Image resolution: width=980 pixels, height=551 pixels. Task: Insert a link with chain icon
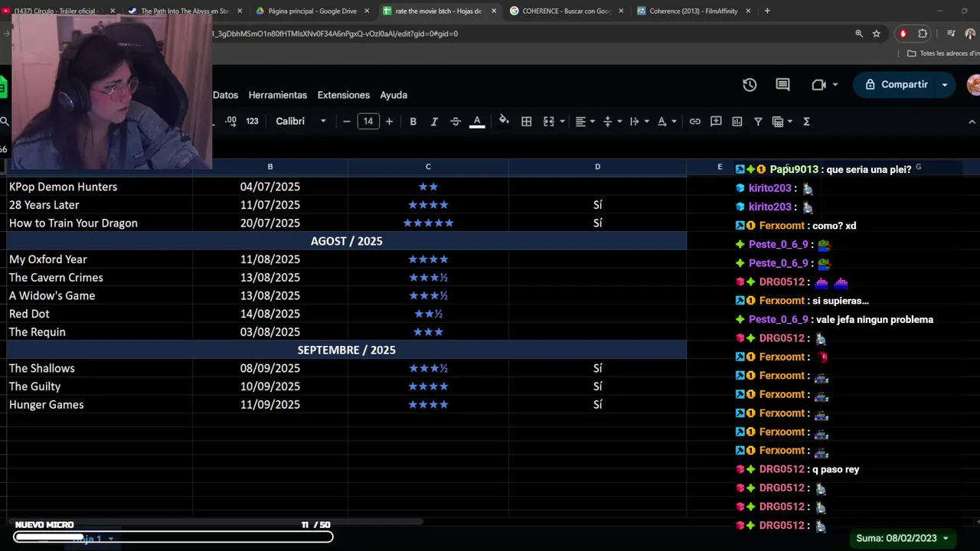click(x=694, y=121)
